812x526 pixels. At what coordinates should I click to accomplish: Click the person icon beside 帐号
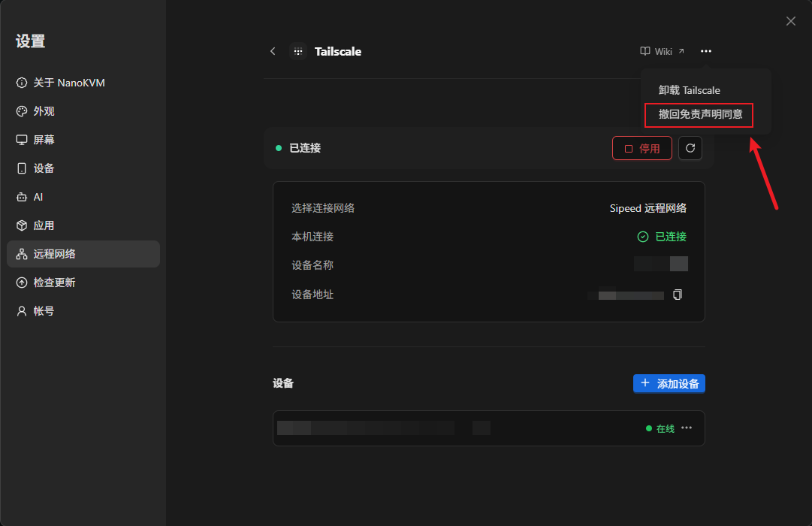click(x=22, y=311)
